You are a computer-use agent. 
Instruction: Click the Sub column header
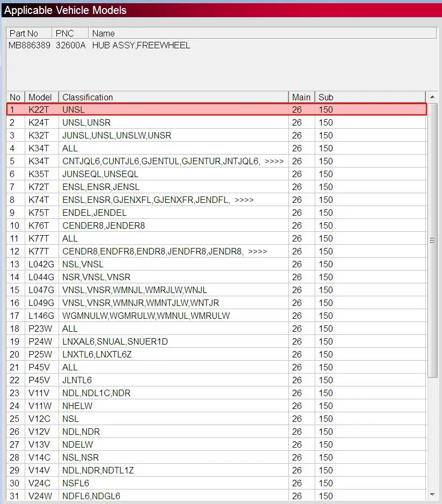pos(370,97)
